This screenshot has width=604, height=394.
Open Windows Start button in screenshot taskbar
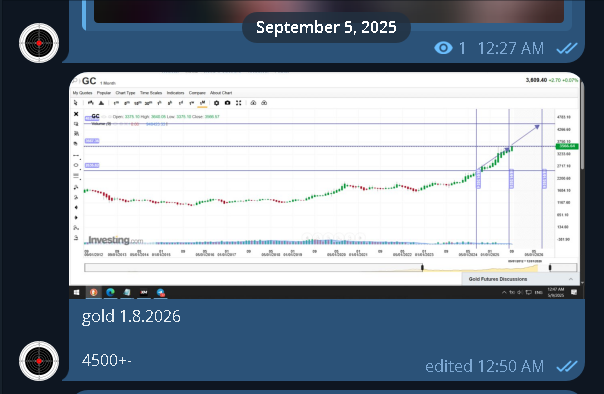coord(76,292)
